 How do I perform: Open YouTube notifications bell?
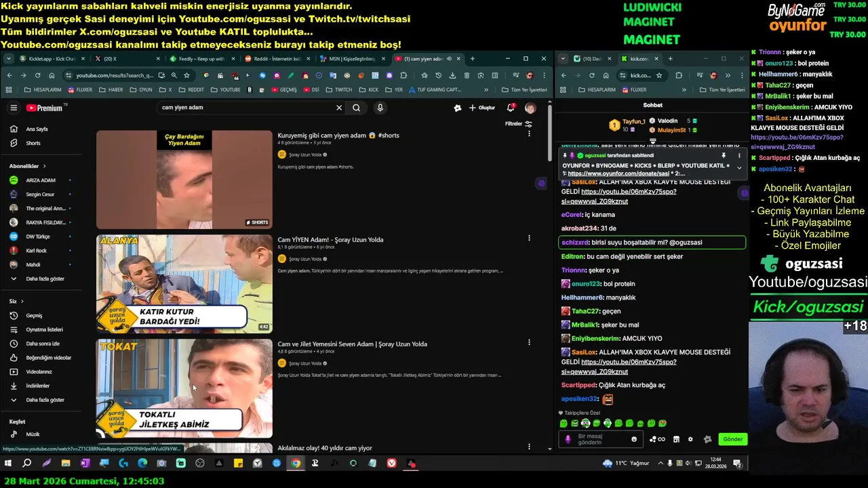coord(511,108)
